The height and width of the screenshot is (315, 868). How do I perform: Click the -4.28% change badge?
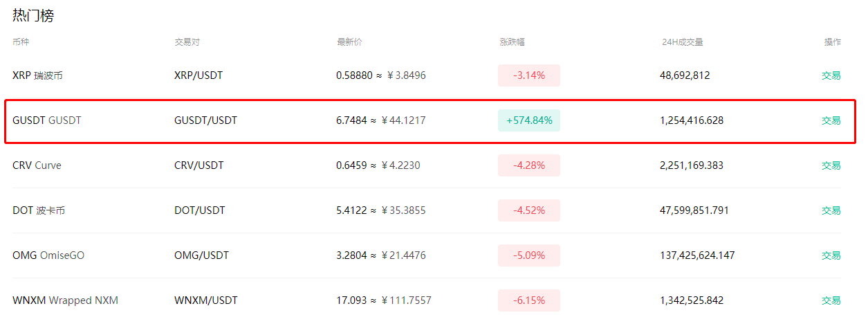point(529,165)
